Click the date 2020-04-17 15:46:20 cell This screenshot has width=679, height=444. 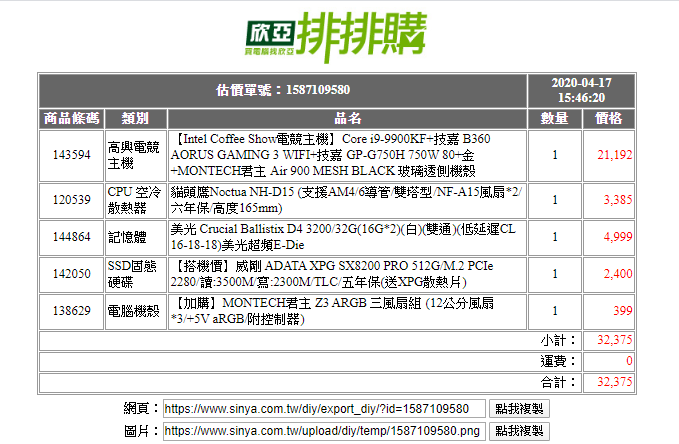581,90
